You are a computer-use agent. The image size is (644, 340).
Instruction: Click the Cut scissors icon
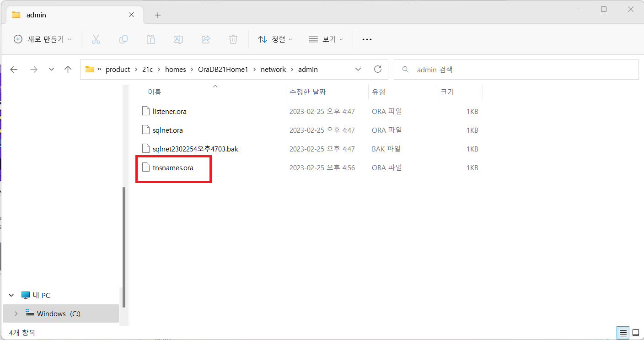click(96, 39)
